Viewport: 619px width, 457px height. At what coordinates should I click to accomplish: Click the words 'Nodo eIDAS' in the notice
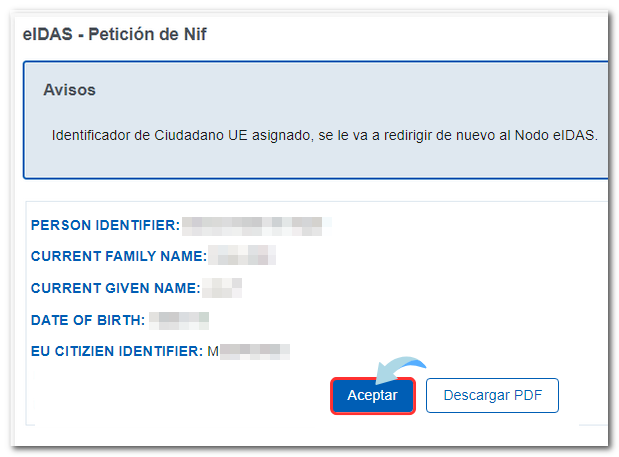tap(556, 134)
